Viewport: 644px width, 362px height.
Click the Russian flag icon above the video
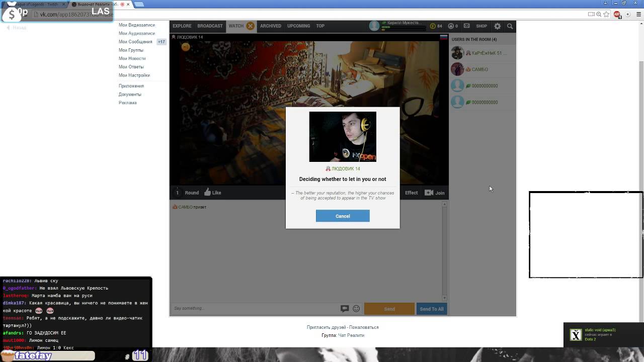click(x=443, y=37)
